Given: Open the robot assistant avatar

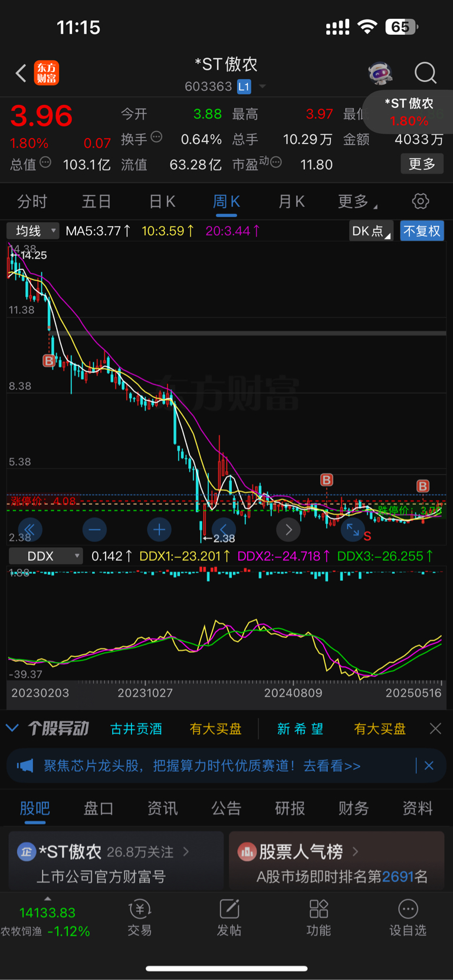Looking at the screenshot, I should [x=380, y=73].
